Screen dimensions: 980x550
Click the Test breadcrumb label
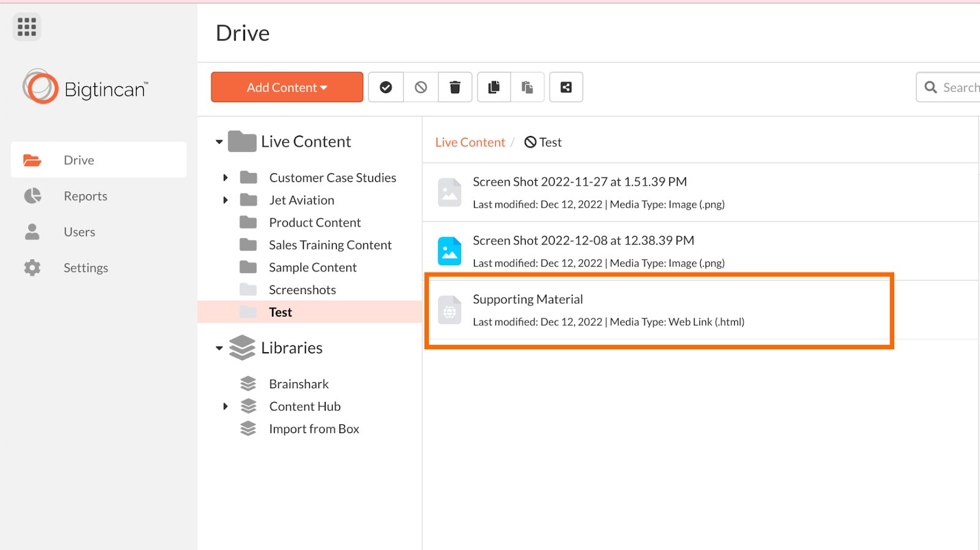click(x=551, y=142)
